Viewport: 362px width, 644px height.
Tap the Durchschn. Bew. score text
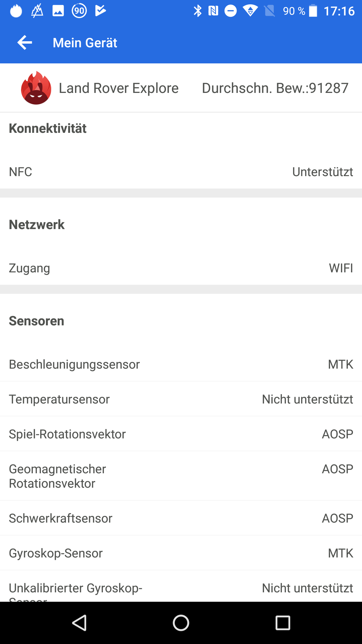(x=275, y=88)
